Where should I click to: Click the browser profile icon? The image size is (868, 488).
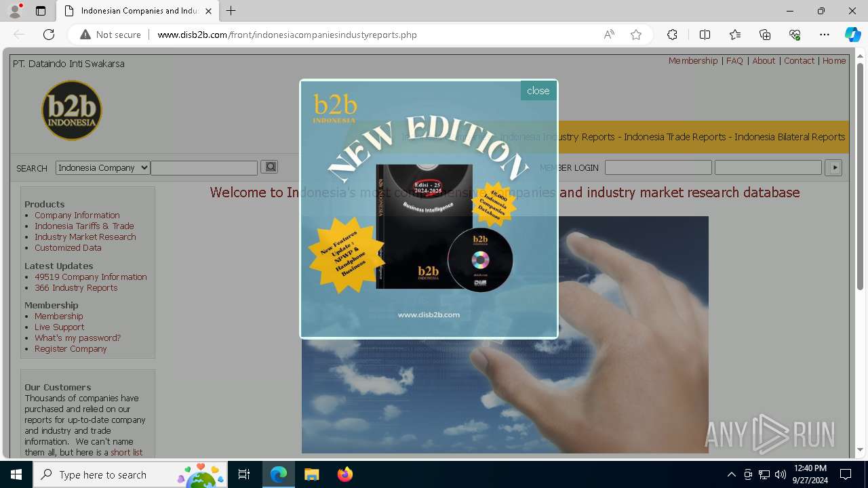[x=15, y=11]
